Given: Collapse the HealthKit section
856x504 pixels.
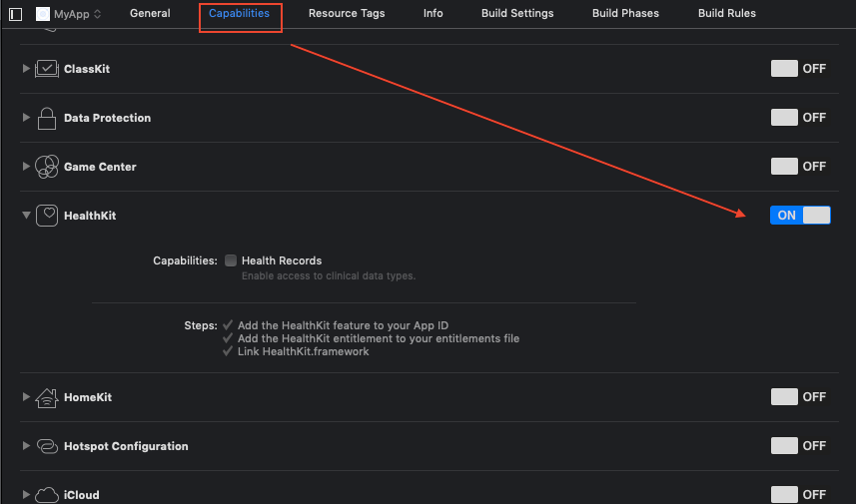Looking at the screenshot, I should [26, 215].
